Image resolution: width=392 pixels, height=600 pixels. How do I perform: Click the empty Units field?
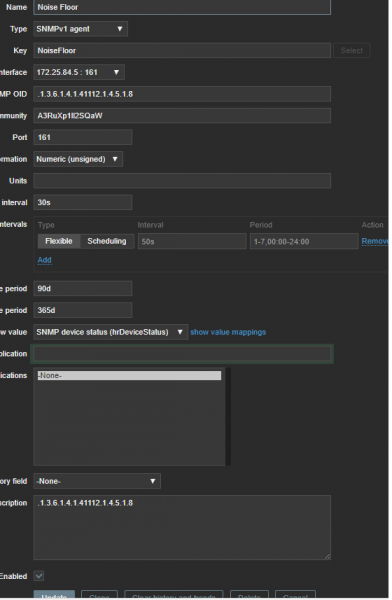pyautogui.click(x=182, y=181)
